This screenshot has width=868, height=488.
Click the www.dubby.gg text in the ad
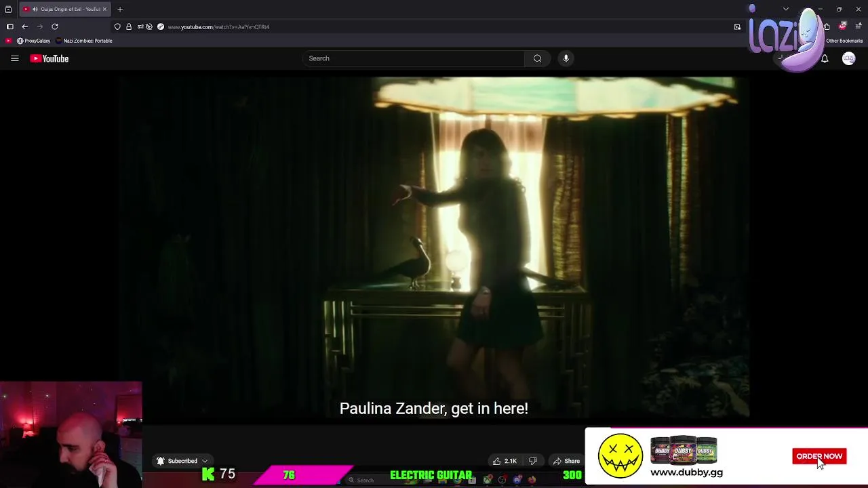click(686, 472)
